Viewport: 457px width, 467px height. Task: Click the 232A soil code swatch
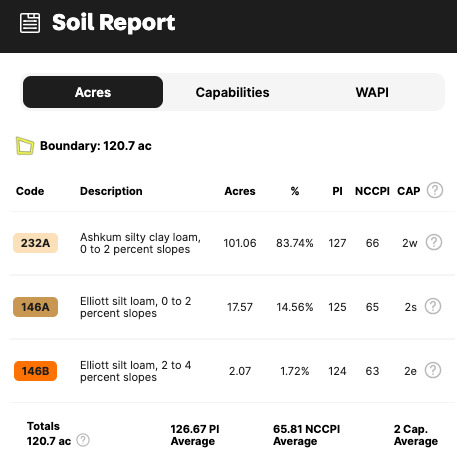point(35,243)
